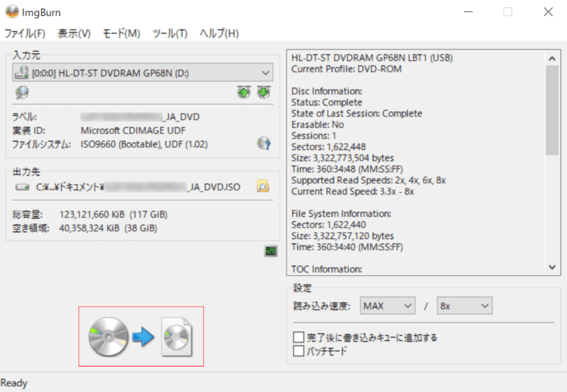Minimize the ImgBurn window

coord(468,12)
